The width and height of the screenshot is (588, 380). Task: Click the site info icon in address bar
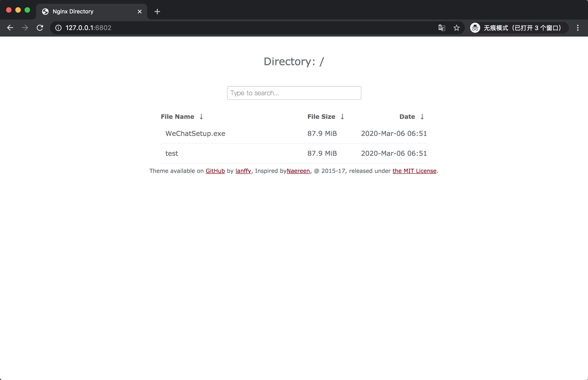tap(58, 28)
